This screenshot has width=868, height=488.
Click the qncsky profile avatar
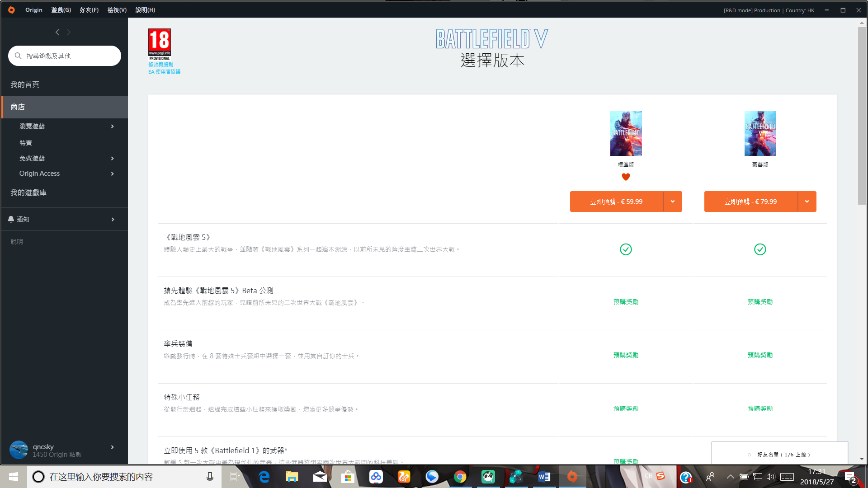click(x=19, y=450)
